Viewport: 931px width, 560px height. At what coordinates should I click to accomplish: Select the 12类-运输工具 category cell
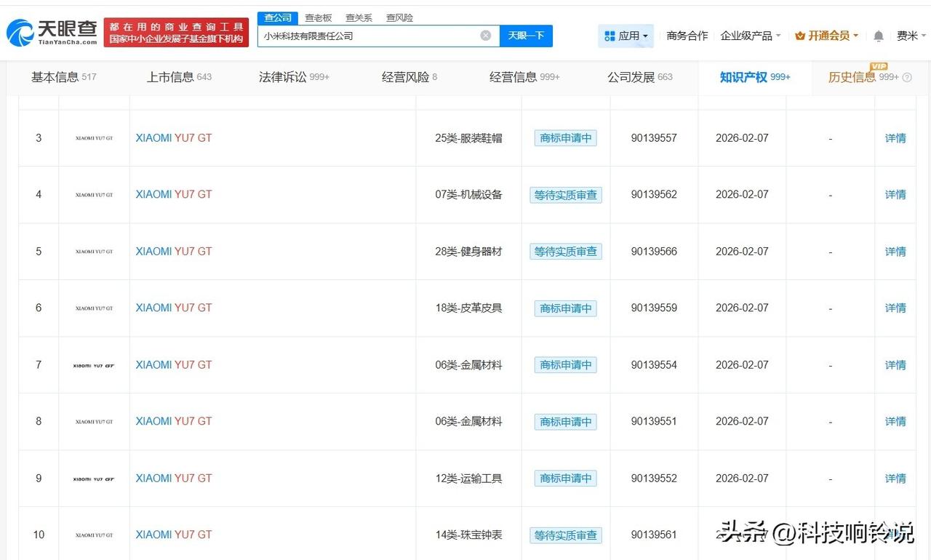[x=469, y=479]
